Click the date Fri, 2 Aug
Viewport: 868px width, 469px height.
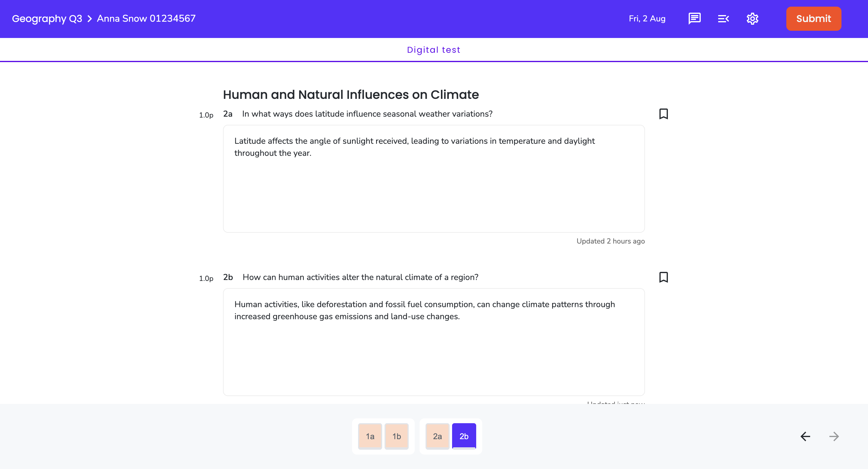tap(647, 18)
